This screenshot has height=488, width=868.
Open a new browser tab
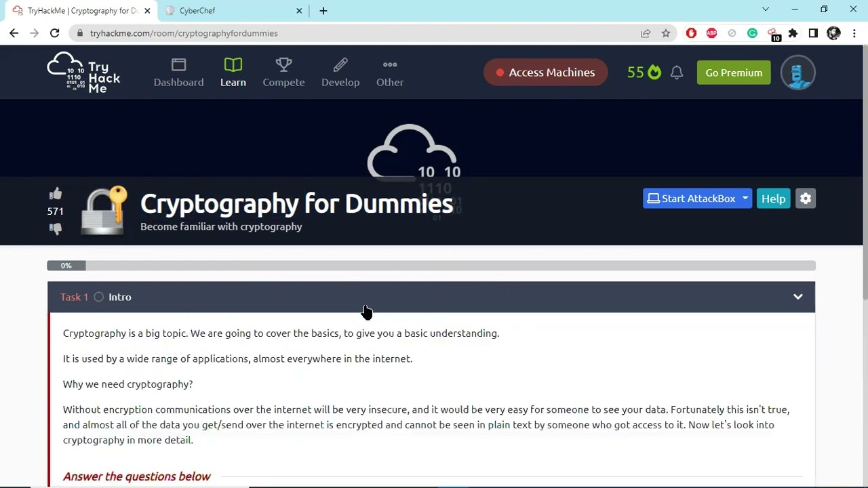click(x=323, y=11)
